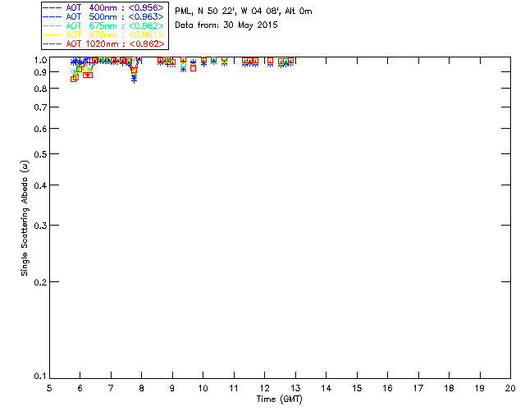Viewport: 525px width, 420px height.
Task: Click the x-axis tick label 8
Action: click(141, 388)
